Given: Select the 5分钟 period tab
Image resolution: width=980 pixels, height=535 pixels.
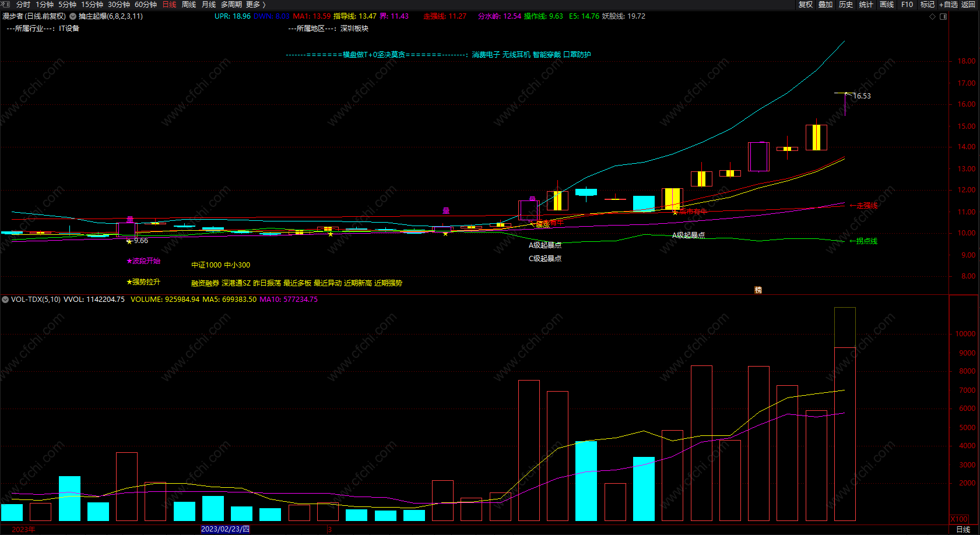Looking at the screenshot, I should (x=67, y=5).
